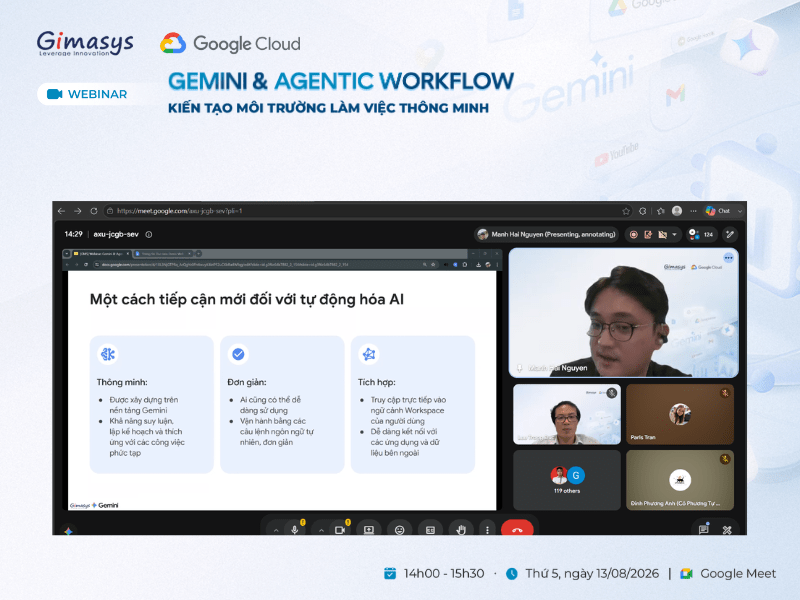Click the notes-taking indicator icon
Screen dimensions: 800x600
pyautogui.click(x=648, y=235)
